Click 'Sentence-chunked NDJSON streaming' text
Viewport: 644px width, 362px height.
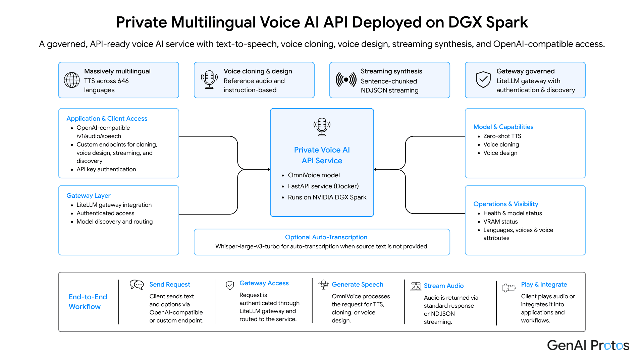click(x=389, y=86)
